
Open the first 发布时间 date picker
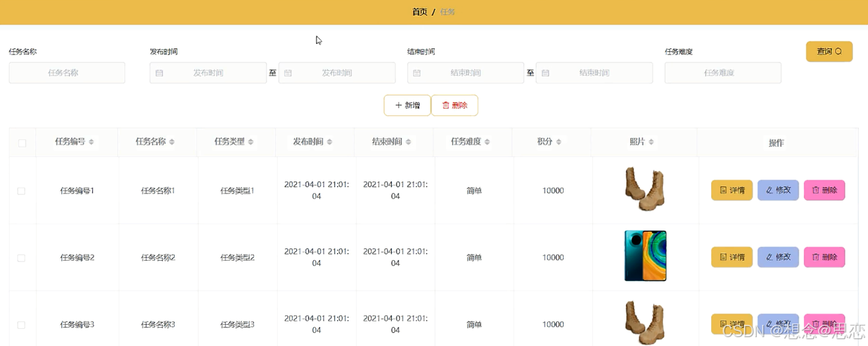pos(208,73)
